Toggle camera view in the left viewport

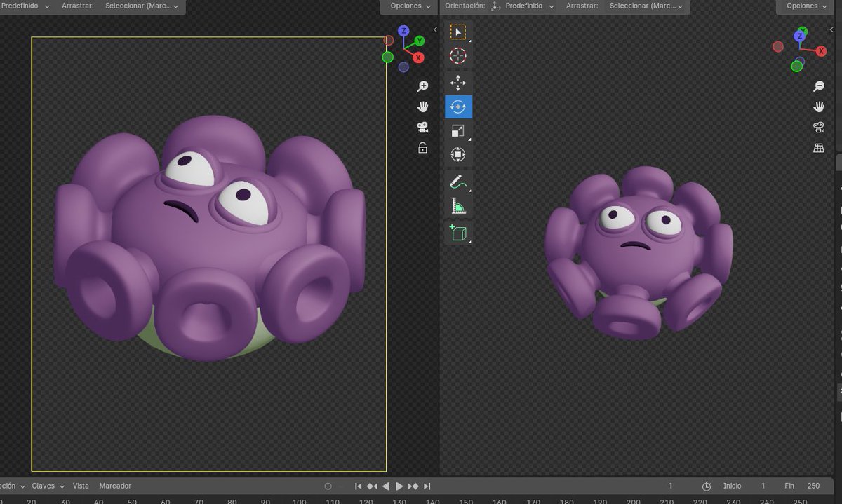click(x=422, y=128)
